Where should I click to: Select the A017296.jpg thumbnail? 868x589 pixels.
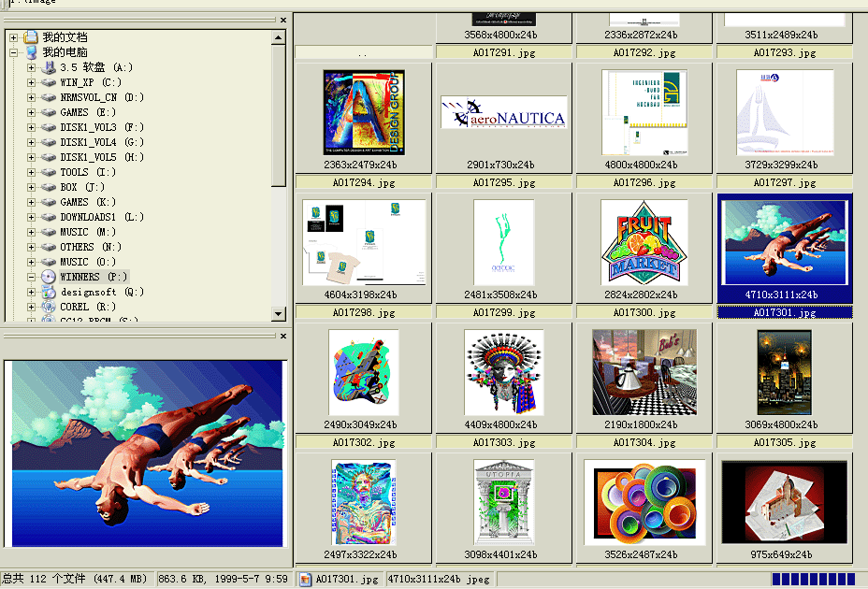pyautogui.click(x=644, y=112)
